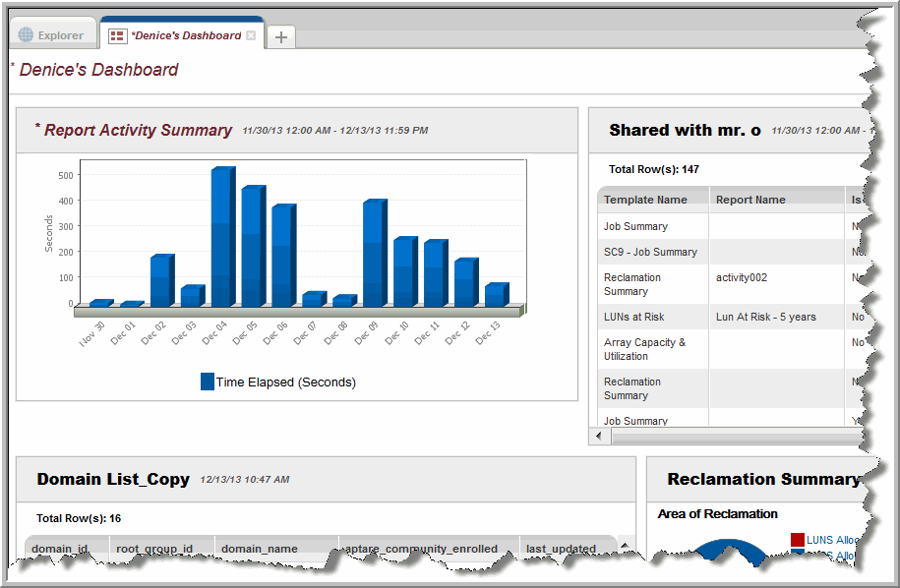Sort by the Template Name column header
Viewport: 900px width, 588px height.
645,200
